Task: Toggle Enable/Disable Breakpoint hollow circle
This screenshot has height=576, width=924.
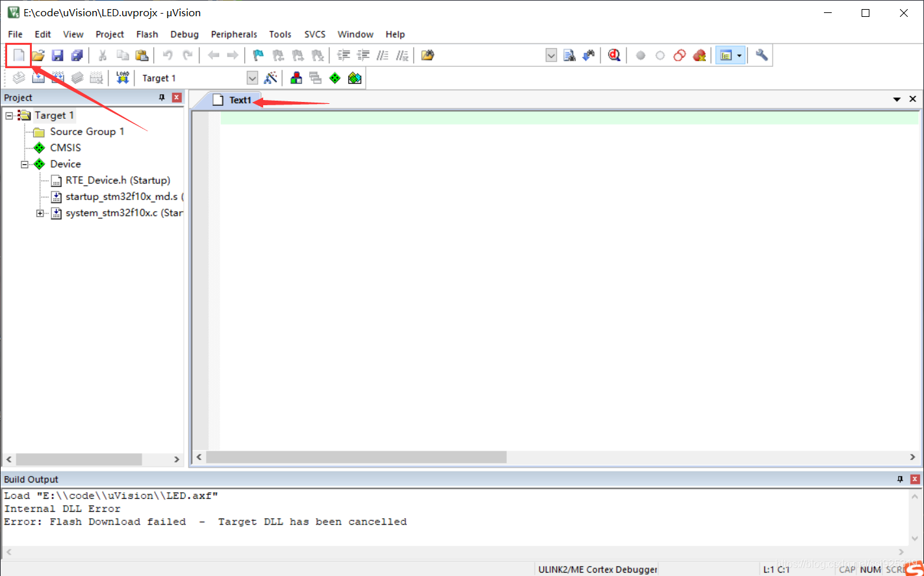Action: pyautogui.click(x=660, y=55)
